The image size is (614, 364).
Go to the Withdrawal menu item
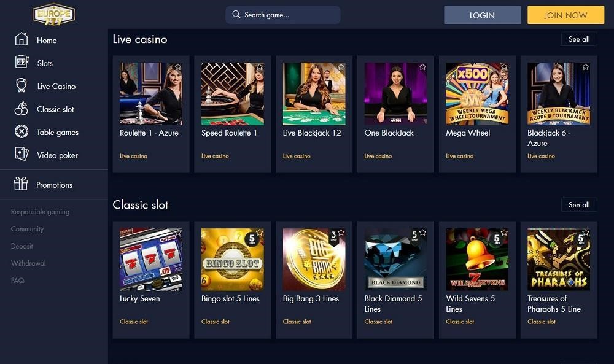point(28,263)
